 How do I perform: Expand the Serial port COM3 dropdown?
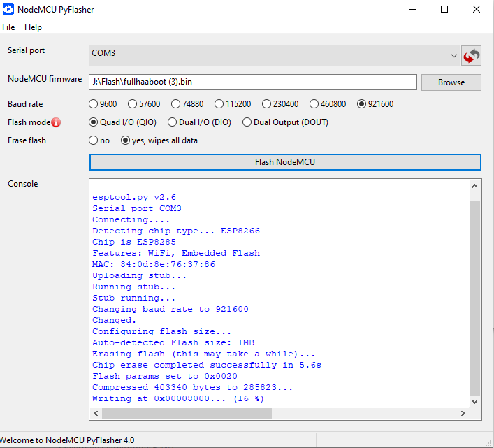point(454,55)
